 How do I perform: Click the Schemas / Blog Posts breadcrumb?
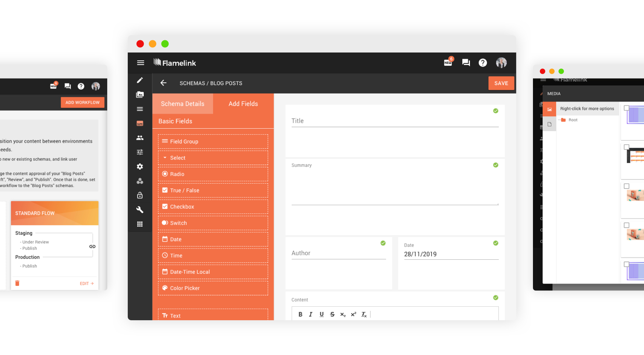[x=211, y=83]
